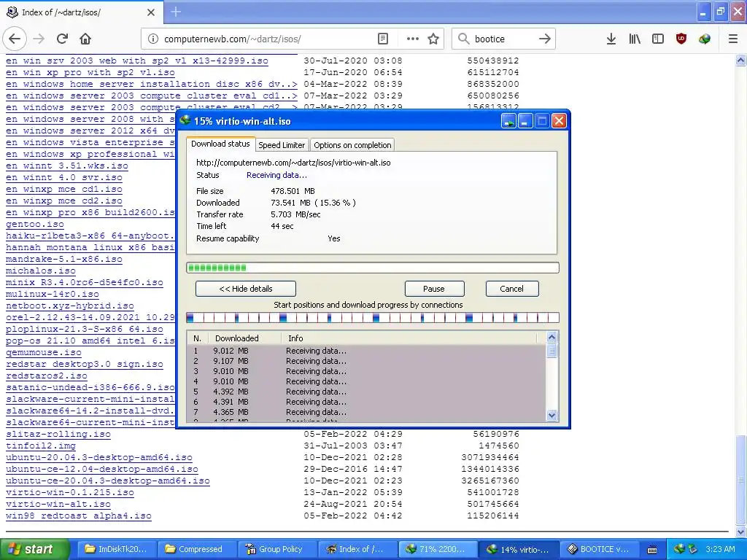This screenshot has width=747, height=560.
Task: Select connection 7 row with 4.365 MB
Action: click(367, 413)
